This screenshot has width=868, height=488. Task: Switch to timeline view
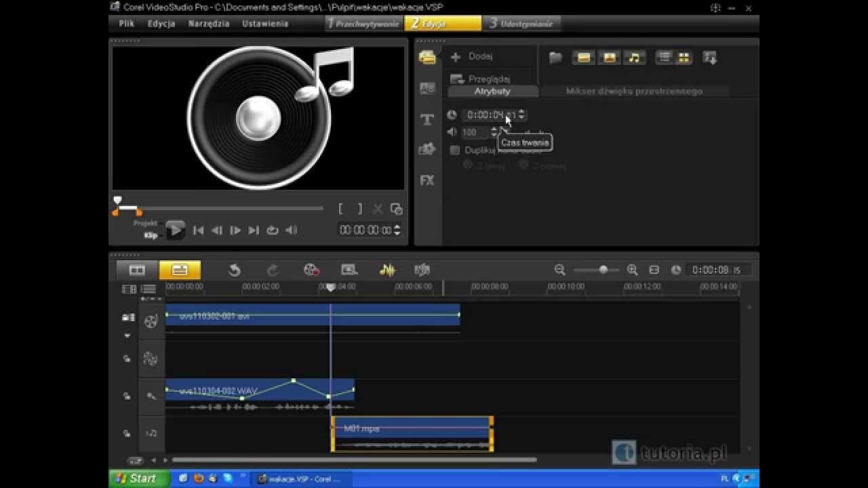tap(180, 270)
